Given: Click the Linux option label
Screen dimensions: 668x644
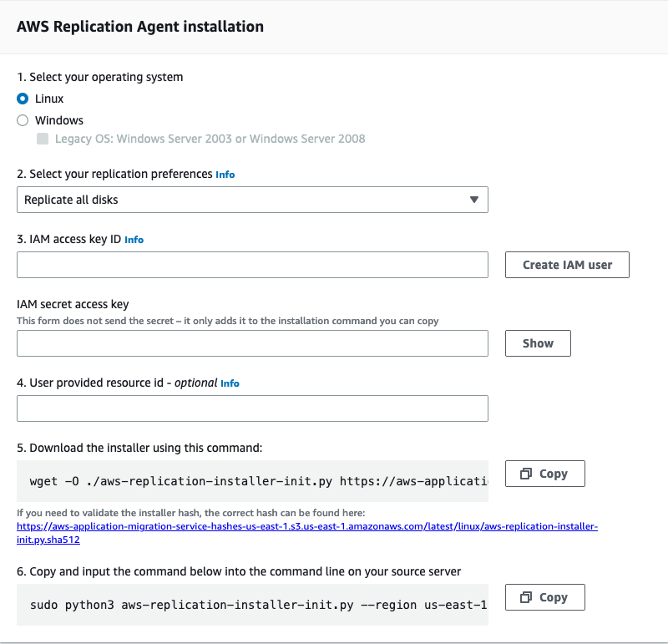Looking at the screenshot, I should (x=49, y=99).
